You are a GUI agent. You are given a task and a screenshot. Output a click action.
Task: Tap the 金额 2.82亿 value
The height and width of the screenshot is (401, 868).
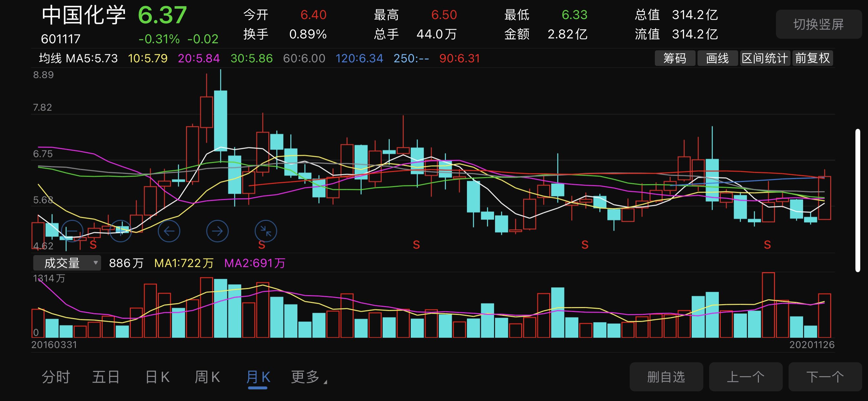(567, 34)
